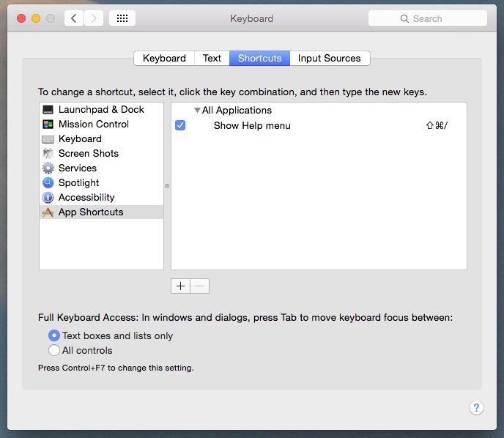Click the Show Help menu label
The height and width of the screenshot is (438, 504).
coord(252,126)
